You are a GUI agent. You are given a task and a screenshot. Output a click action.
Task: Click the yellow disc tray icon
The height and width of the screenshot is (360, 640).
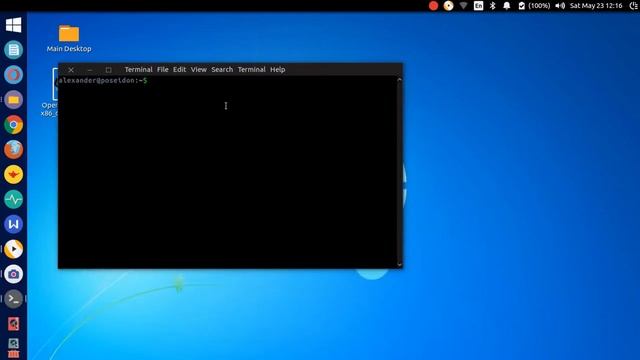449,5
